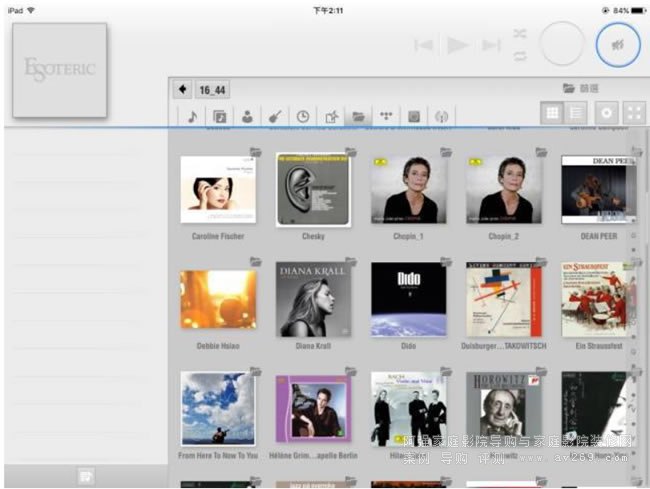Open the Chesky album thumbnail

pos(313,190)
